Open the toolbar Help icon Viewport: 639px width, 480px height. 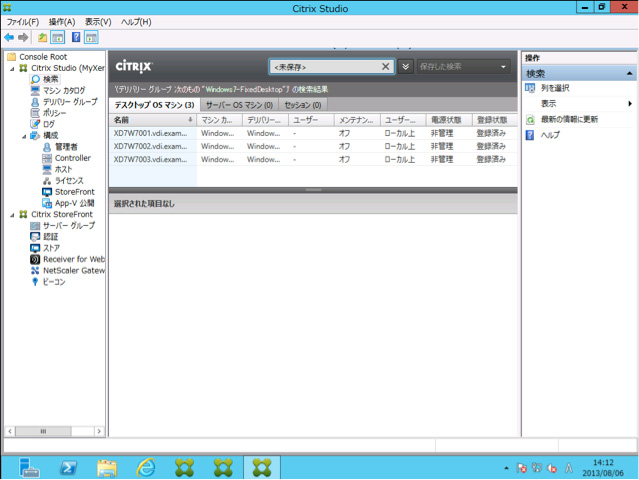pyautogui.click(x=76, y=37)
